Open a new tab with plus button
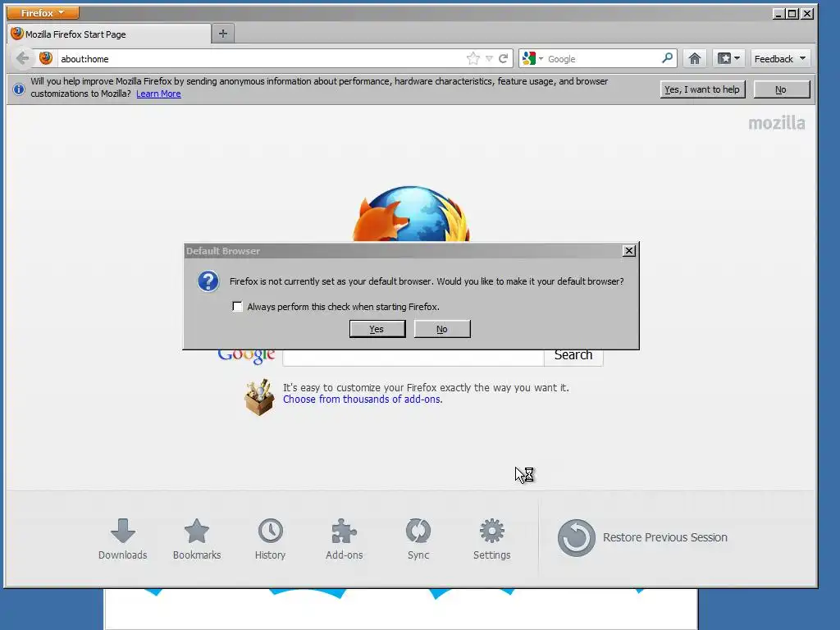 click(223, 34)
